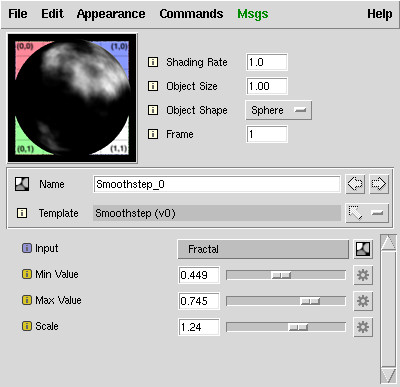The image size is (400, 387).
Task: Click the parameter scrollbar down arrow
Action: tap(388, 375)
